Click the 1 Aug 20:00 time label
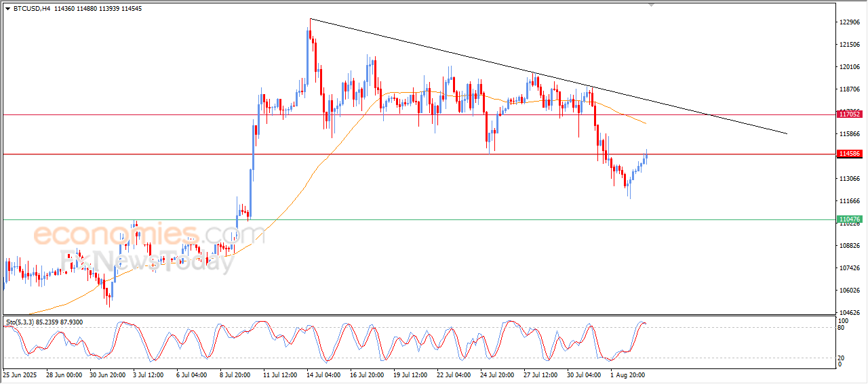 (629, 375)
